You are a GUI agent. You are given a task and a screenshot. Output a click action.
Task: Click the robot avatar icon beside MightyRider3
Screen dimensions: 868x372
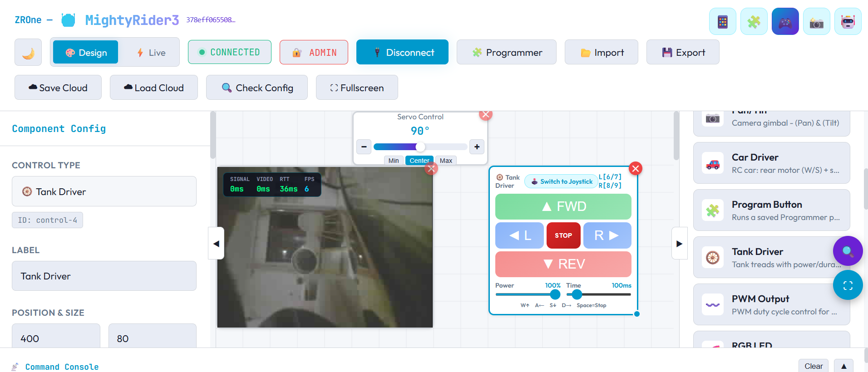click(69, 20)
